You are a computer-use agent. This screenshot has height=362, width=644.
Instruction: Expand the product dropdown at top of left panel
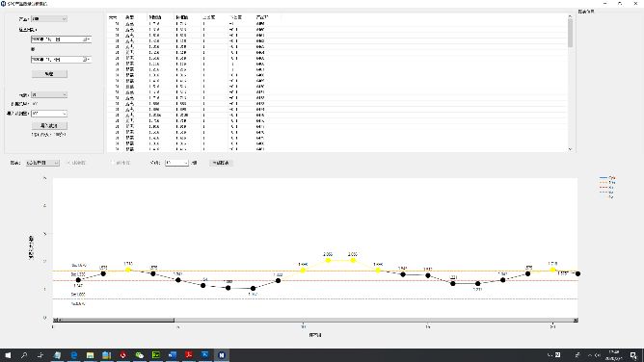pyautogui.click(x=49, y=19)
